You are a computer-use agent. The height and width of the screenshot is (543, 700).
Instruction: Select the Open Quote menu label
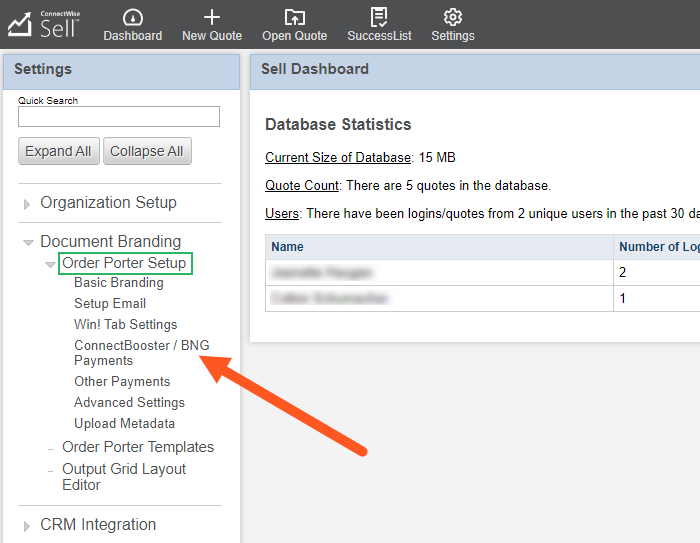295,36
